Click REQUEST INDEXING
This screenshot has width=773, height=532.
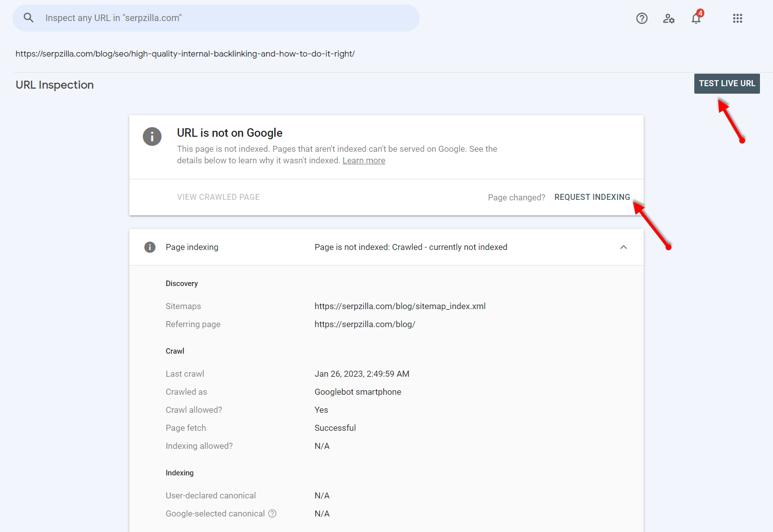click(592, 197)
